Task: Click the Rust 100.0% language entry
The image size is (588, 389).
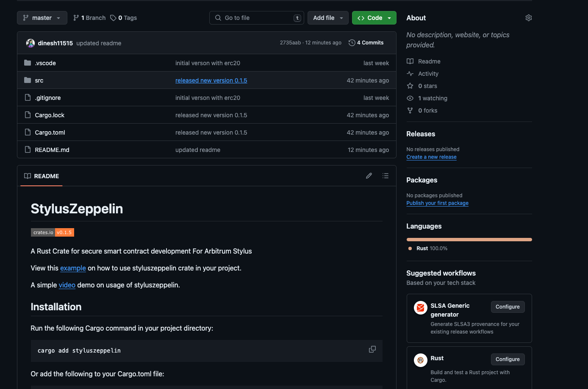Action: point(428,248)
